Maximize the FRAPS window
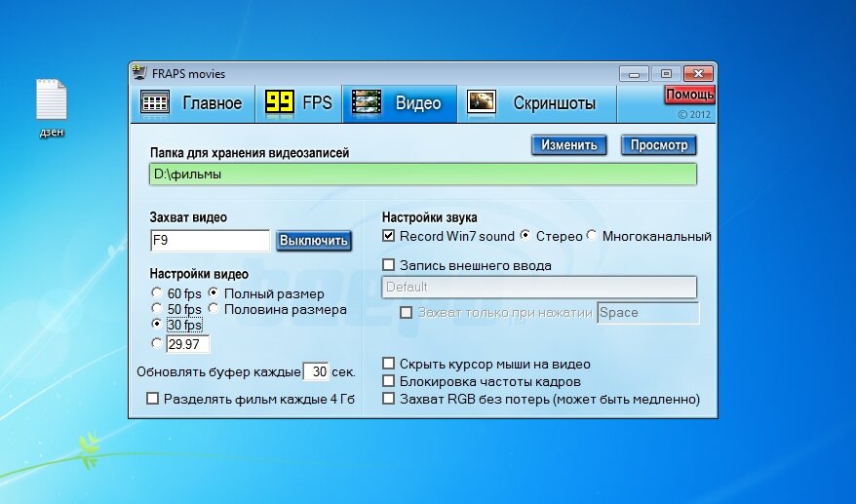Screen dimensions: 856x504 [x=666, y=73]
